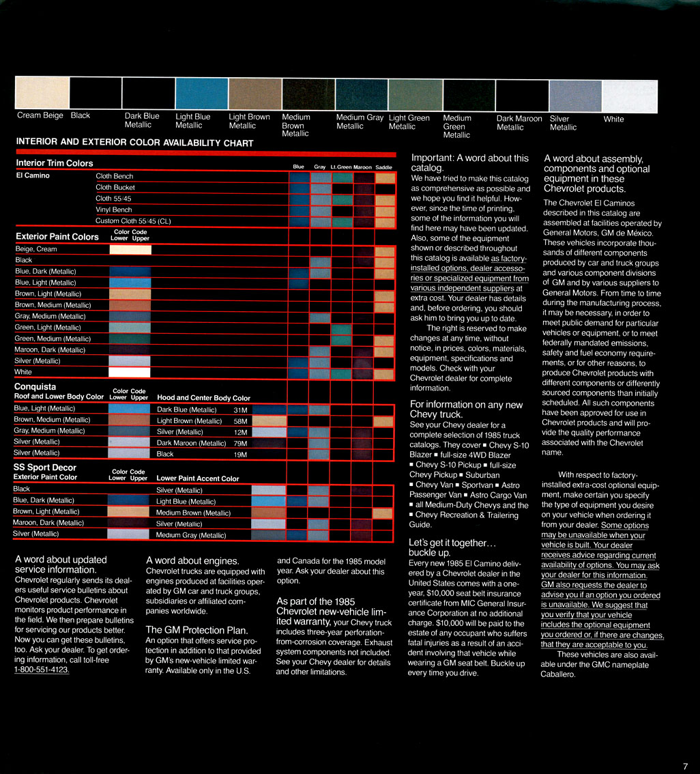Click the Green, Light (Metallic) row's color swatch
This screenshot has width=700, height=774.
(x=130, y=327)
